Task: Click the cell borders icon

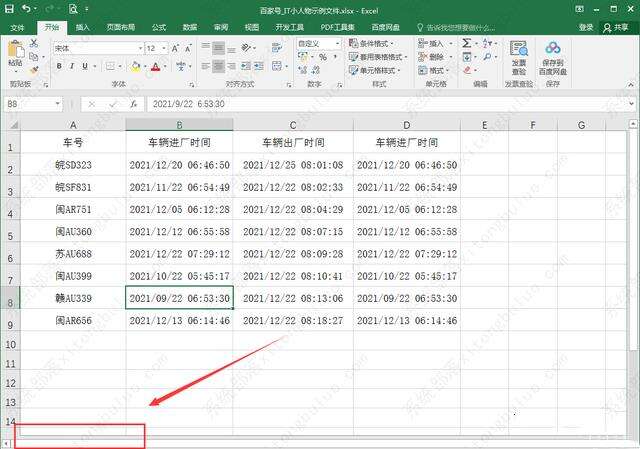Action: tap(110, 66)
